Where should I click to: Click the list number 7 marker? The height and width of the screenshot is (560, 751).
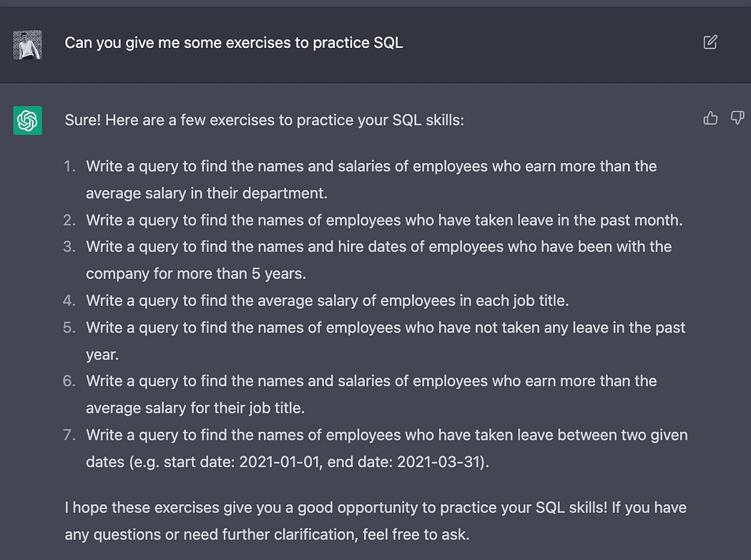pyautogui.click(x=69, y=435)
